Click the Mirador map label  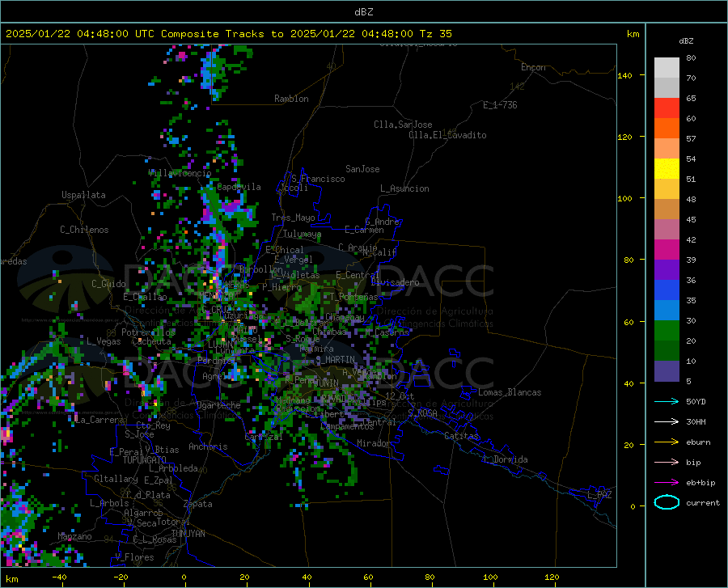click(373, 443)
